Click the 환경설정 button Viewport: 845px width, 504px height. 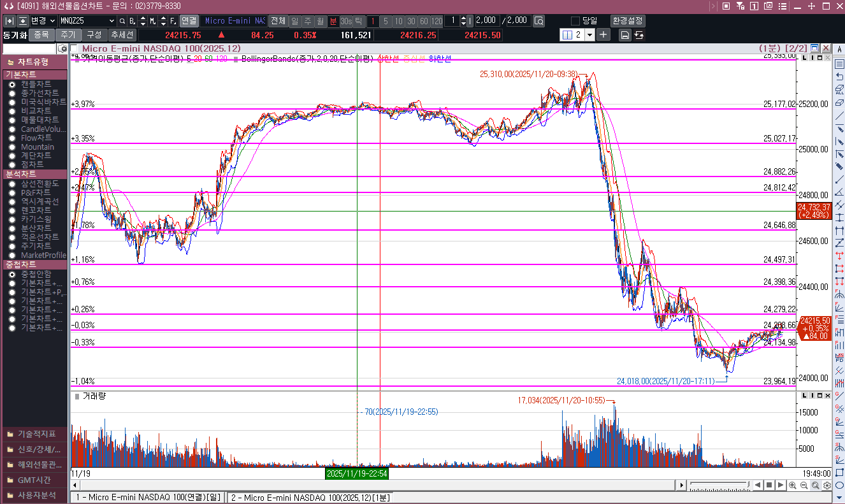tap(627, 20)
